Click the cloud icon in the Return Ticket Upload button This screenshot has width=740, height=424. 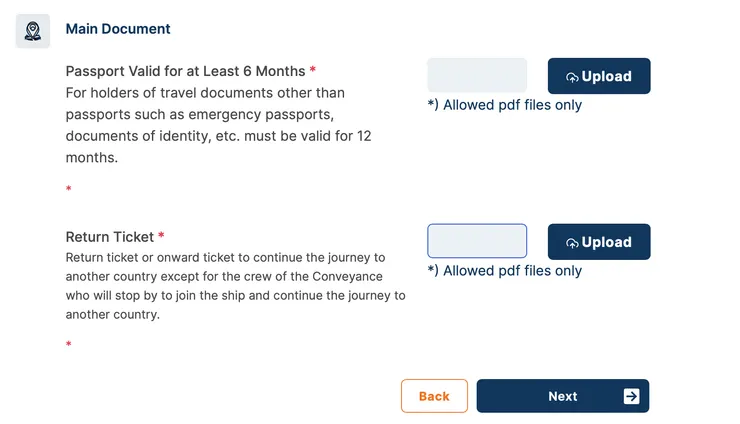point(572,243)
